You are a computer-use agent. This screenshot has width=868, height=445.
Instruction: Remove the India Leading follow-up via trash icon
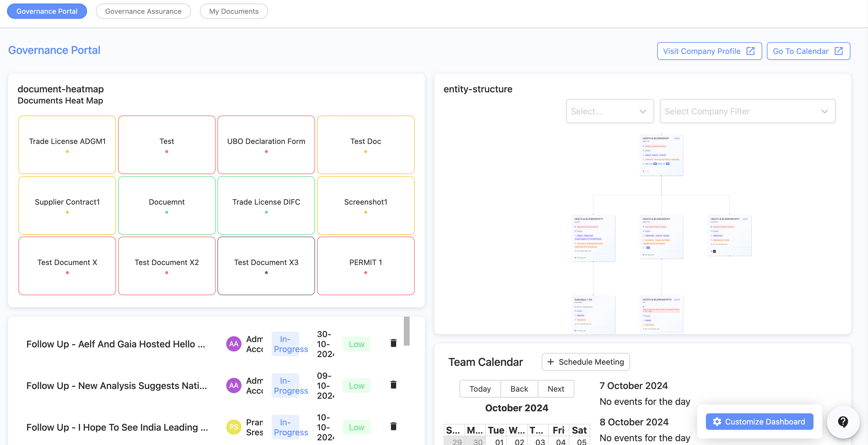pyautogui.click(x=393, y=427)
